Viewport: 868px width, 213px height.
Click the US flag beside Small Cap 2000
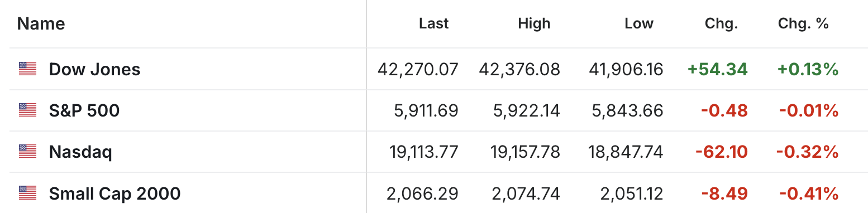pyautogui.click(x=27, y=193)
